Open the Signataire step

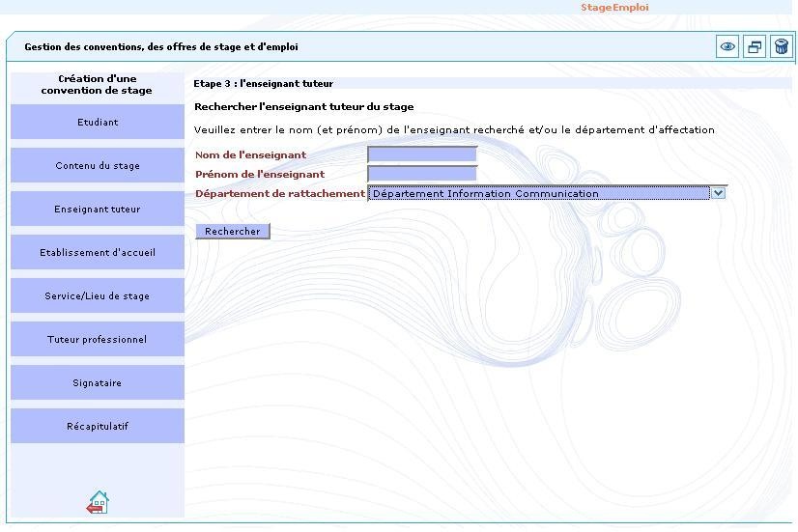click(x=98, y=383)
